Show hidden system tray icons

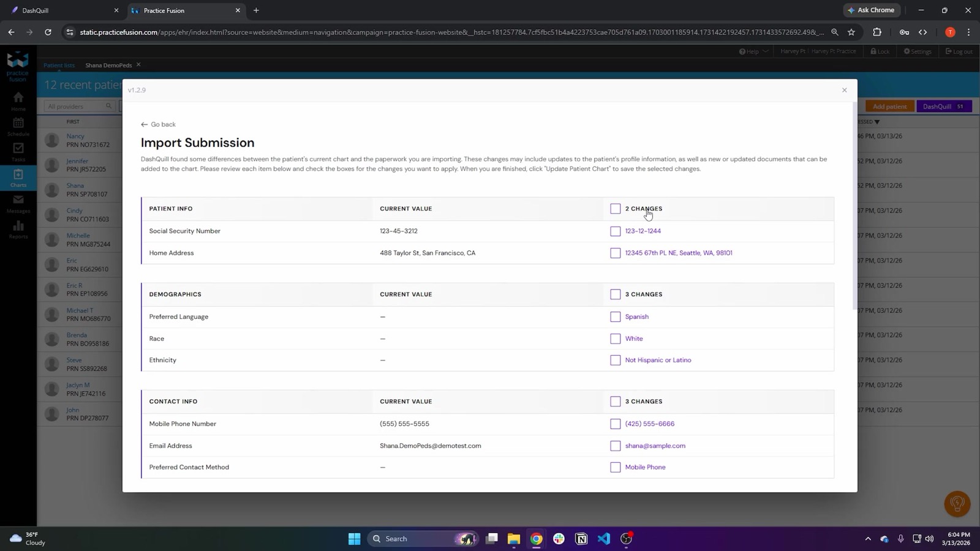click(x=868, y=539)
